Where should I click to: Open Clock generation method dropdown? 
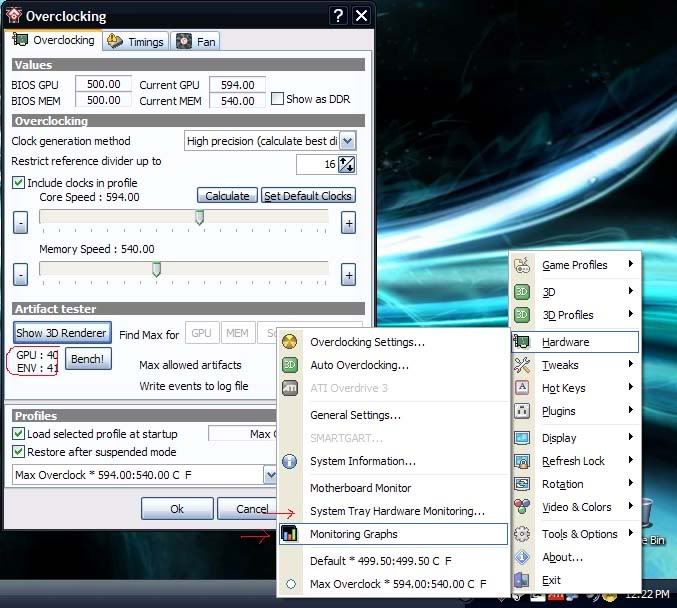click(x=348, y=141)
